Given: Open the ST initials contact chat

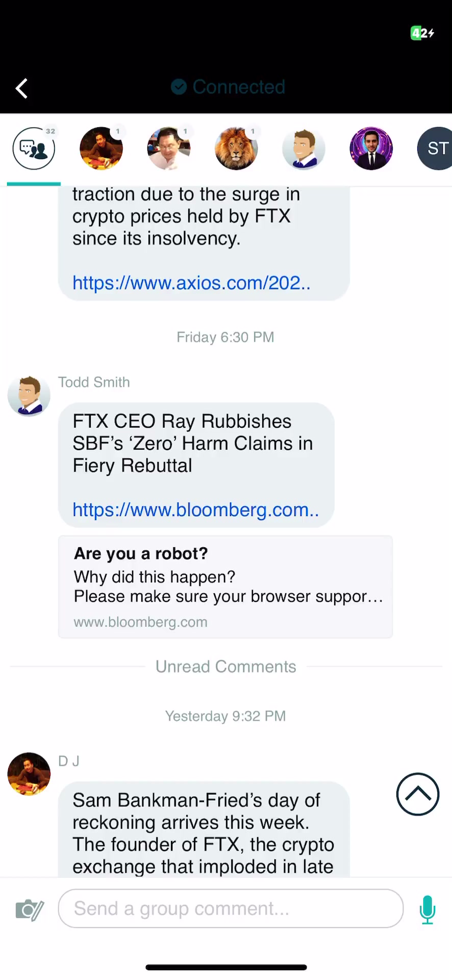Looking at the screenshot, I should coord(436,149).
